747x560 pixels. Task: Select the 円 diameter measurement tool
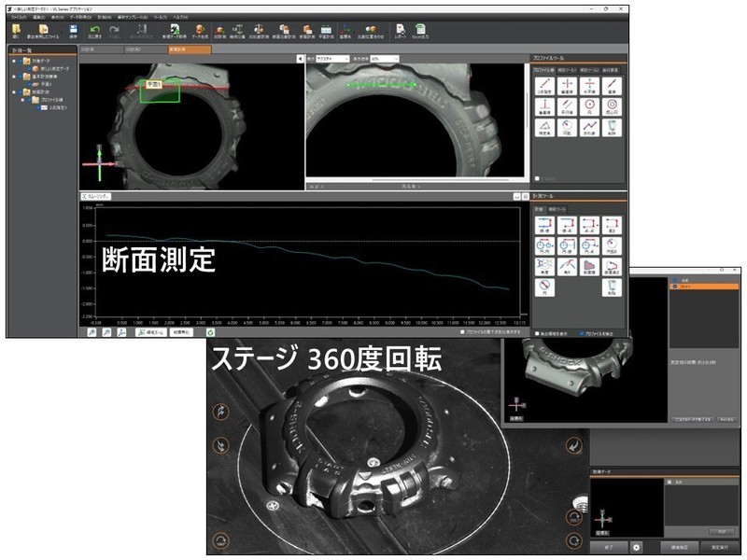[544, 287]
